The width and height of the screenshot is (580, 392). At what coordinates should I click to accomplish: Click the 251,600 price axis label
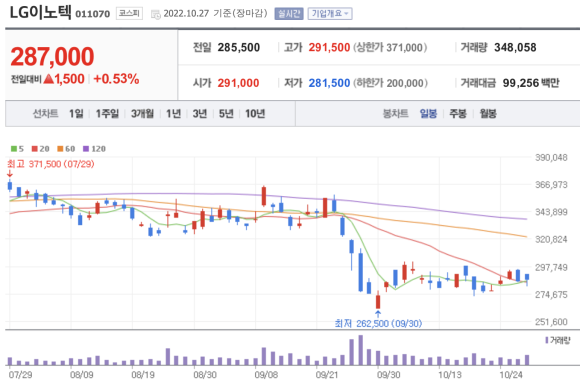pos(551,322)
